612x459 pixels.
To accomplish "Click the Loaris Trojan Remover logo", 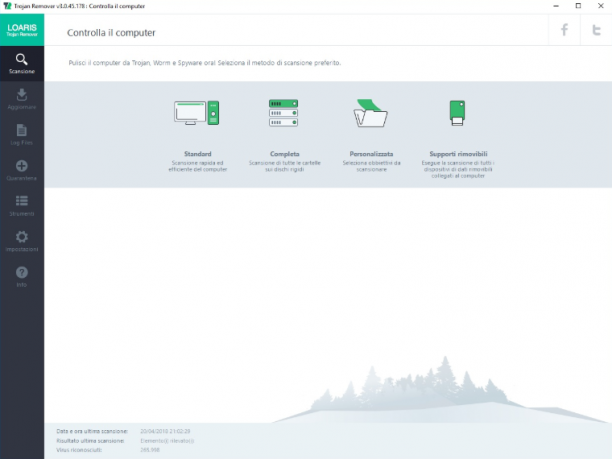I will pos(22,30).
